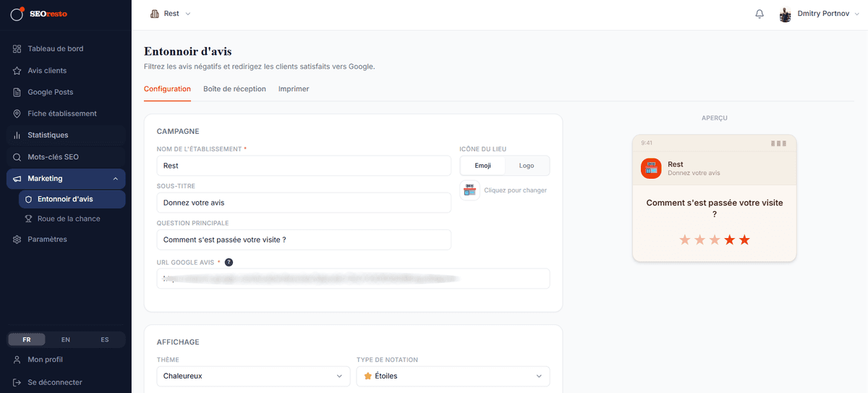868x393 pixels.
Task: Click the Se déconnecter logout icon
Action: pos(17,382)
